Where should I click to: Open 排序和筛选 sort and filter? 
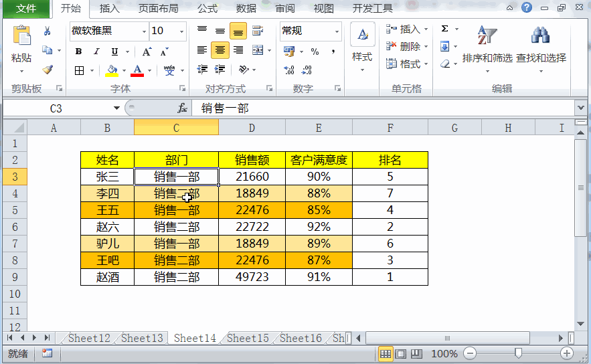pos(487,48)
